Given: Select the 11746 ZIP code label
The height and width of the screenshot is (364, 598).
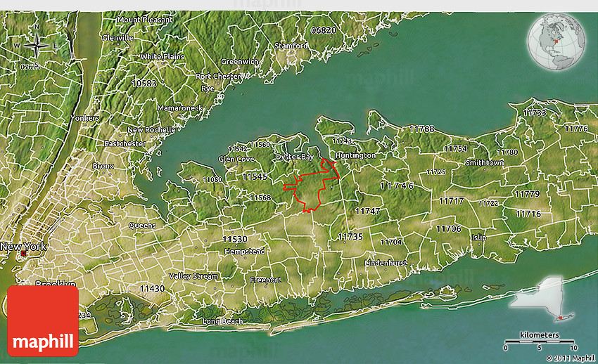Looking at the screenshot, I should pos(397,186).
